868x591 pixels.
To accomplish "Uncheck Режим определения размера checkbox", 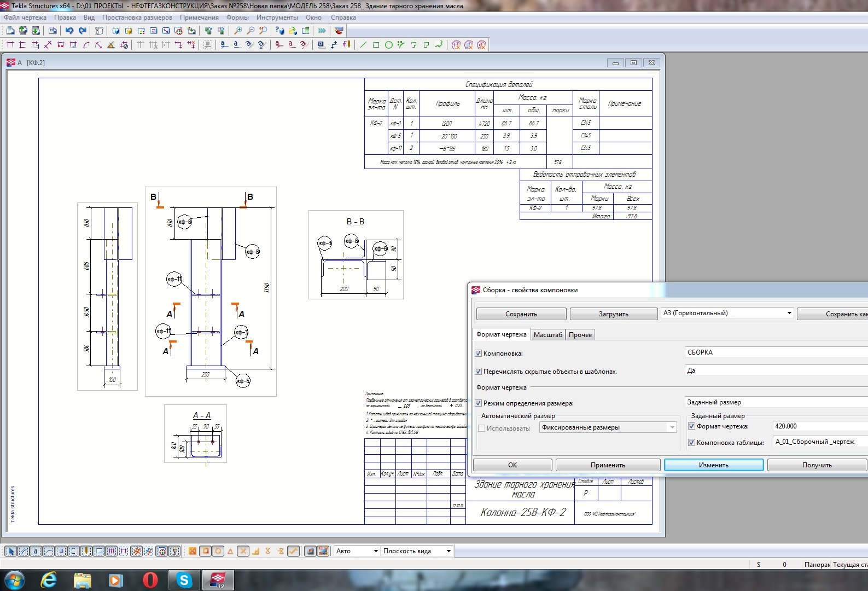I will pyautogui.click(x=479, y=403).
